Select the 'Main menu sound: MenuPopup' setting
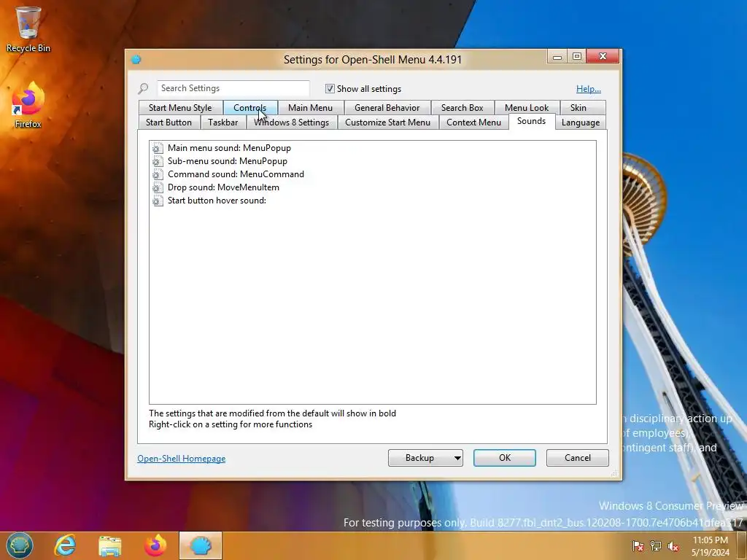Image resolution: width=747 pixels, height=560 pixels. tap(229, 148)
